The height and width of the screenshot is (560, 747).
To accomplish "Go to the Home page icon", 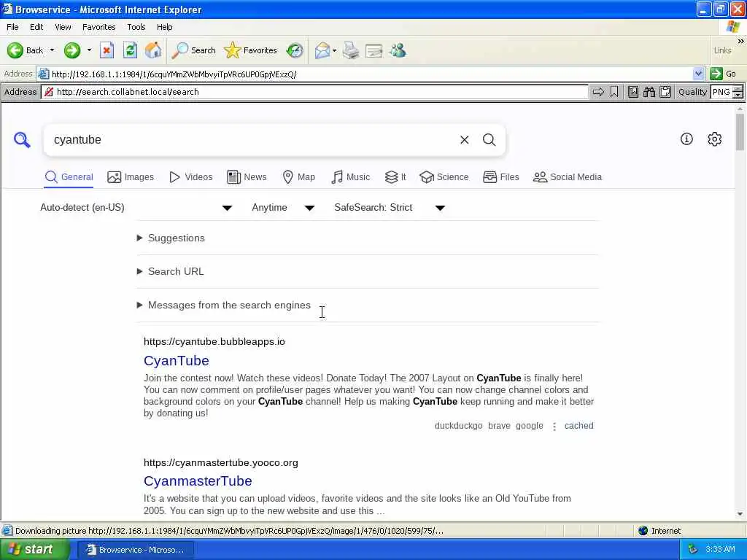I will coord(153,50).
